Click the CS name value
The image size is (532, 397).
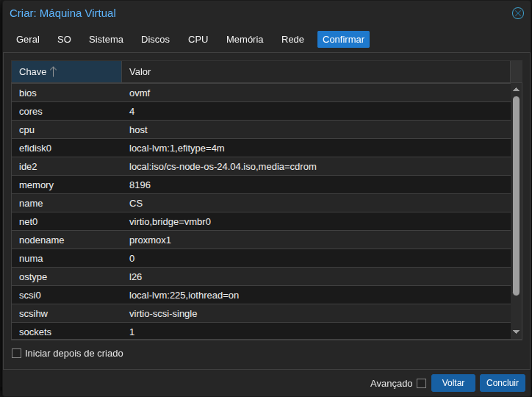136,203
